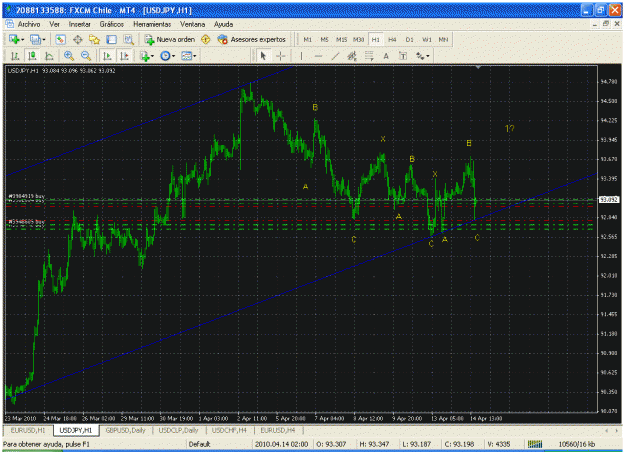Click '2010.04.14 02:00' in status bar
The height and width of the screenshot is (452, 625).
tap(281, 444)
